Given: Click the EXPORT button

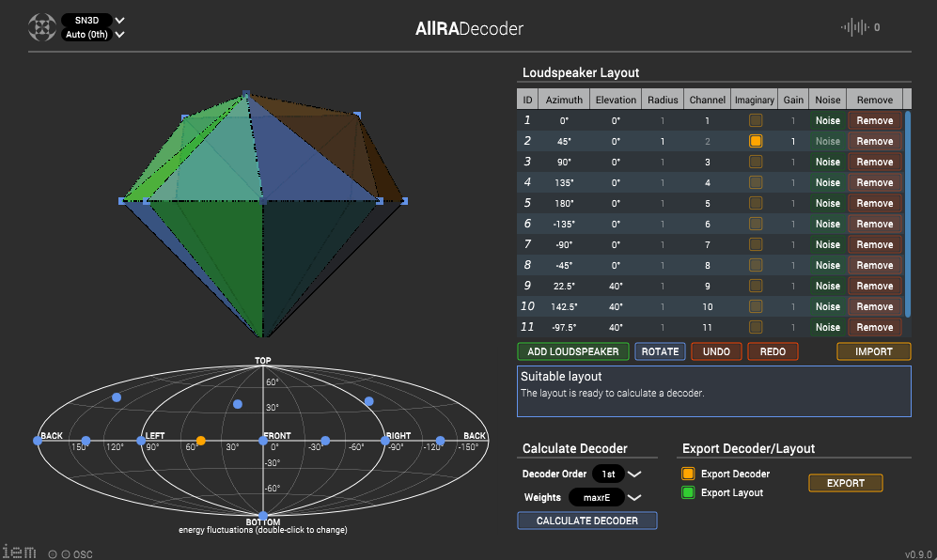Looking at the screenshot, I should (846, 483).
